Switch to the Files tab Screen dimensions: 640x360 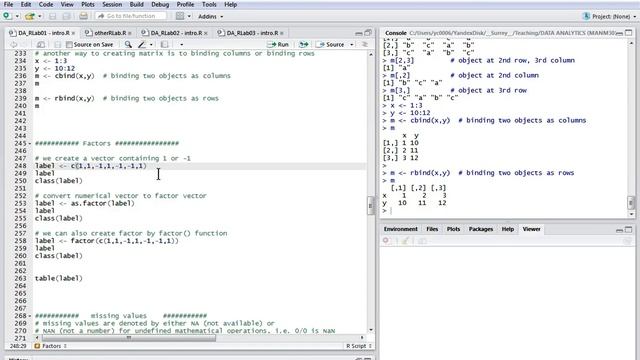click(432, 229)
